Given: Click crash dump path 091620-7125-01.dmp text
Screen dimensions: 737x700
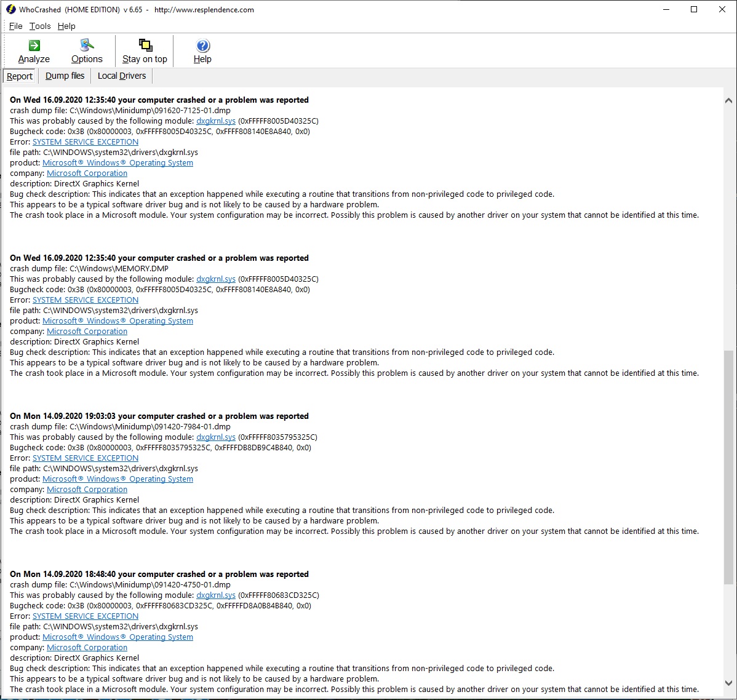Looking at the screenshot, I should 150,111.
